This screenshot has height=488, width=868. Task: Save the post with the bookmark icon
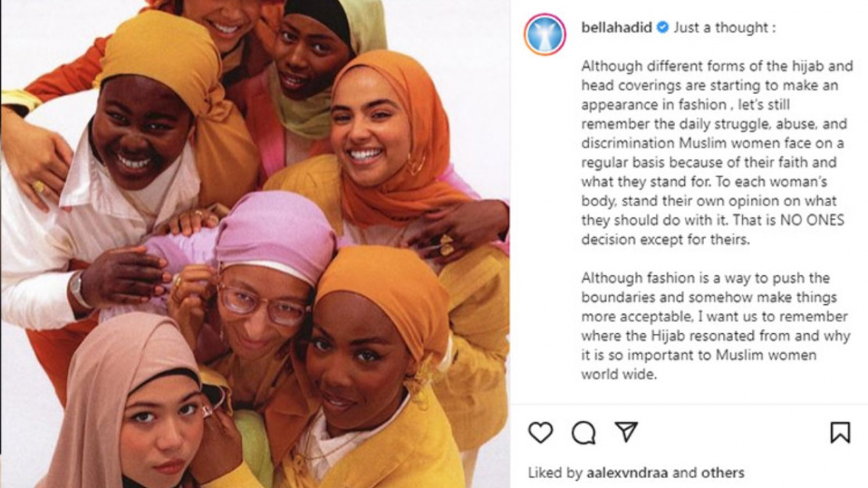point(840,432)
